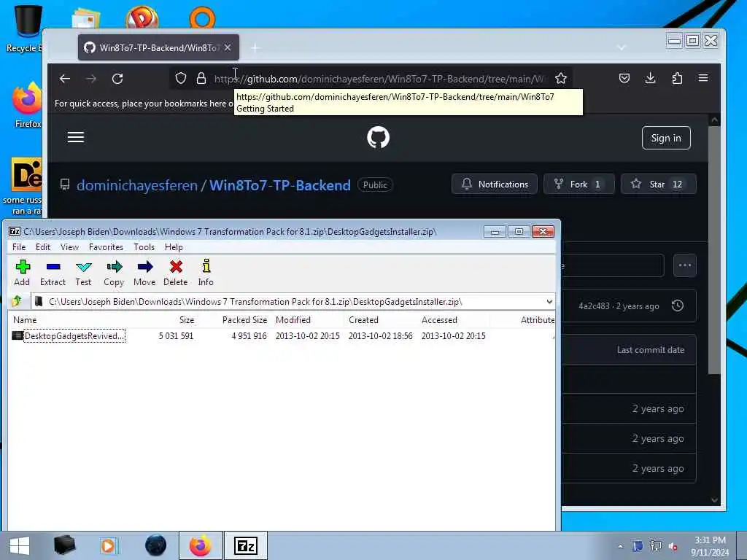The image size is (747, 560).
Task: Click the Add button in 7-Zip toolbar
Action: pyautogui.click(x=22, y=273)
